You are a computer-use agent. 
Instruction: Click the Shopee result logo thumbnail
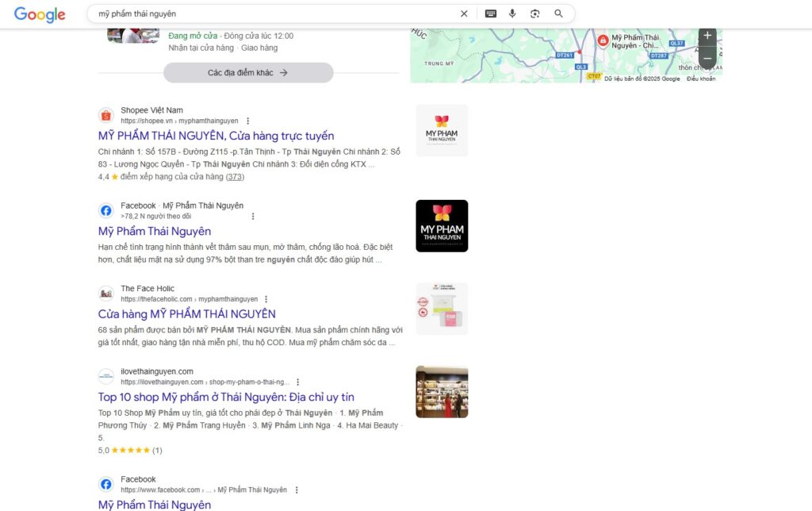coord(442,130)
